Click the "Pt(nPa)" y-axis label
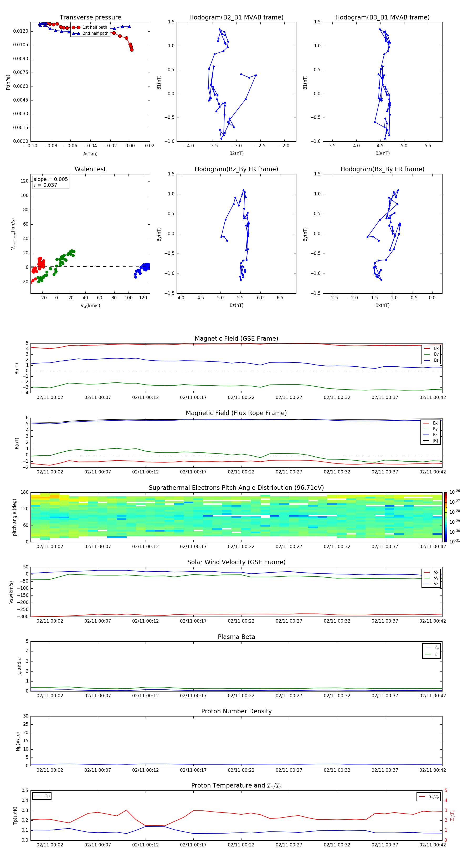Viewport: 473px width, 868px height. (x=8, y=82)
